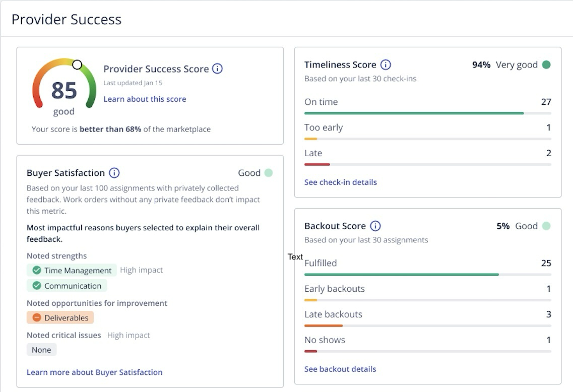Click the better than 68% text
Viewport: 573px width, 392px height.
click(110, 129)
